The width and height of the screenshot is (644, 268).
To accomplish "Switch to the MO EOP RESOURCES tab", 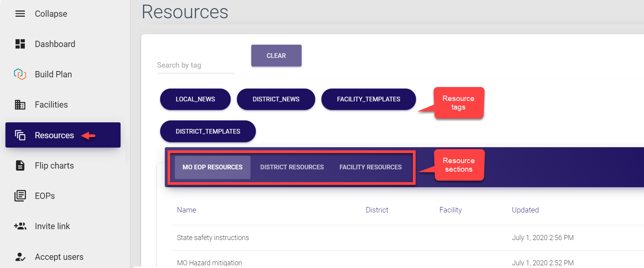I will pos(212,167).
